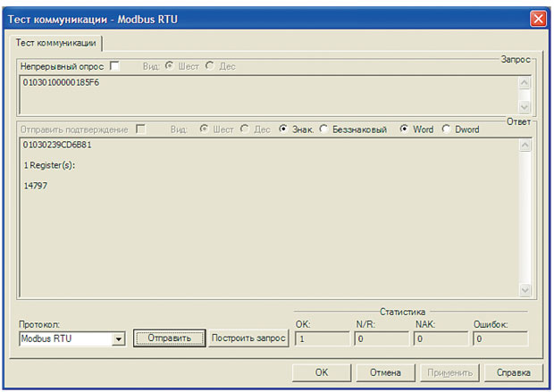Click the value 14797 in the answer
Image resolution: width=554 pixels, height=392 pixels.
[36, 186]
